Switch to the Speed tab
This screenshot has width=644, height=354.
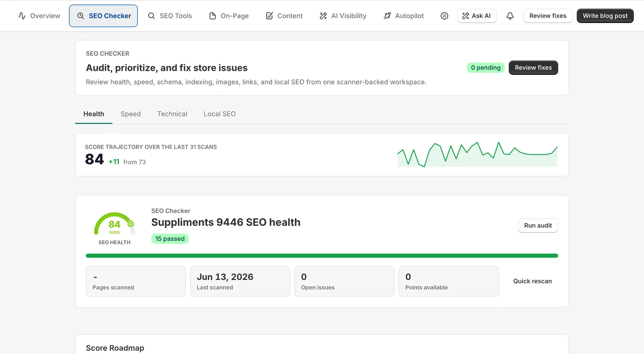pyautogui.click(x=131, y=114)
